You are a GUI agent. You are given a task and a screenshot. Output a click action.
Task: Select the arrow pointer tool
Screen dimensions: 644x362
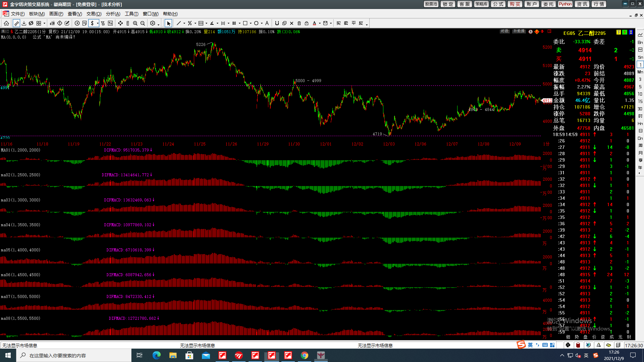pos(169,23)
